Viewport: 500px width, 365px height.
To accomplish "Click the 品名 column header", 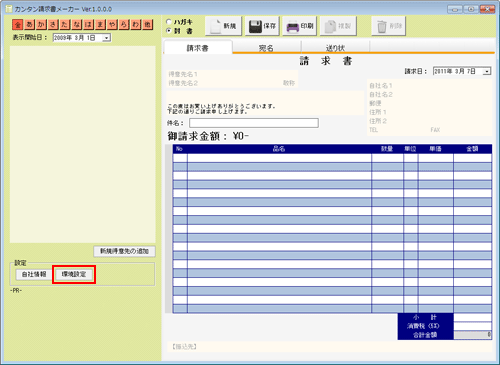I will pyautogui.click(x=279, y=149).
